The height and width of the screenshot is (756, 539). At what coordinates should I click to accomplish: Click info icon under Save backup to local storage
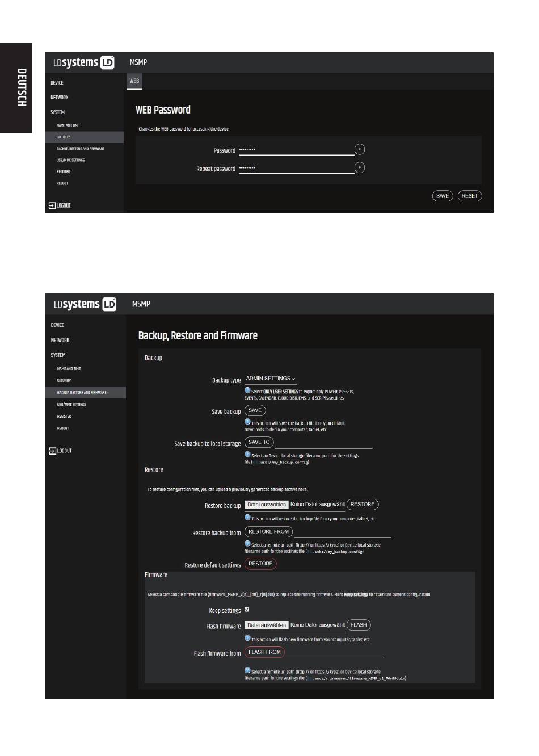pyautogui.click(x=247, y=454)
